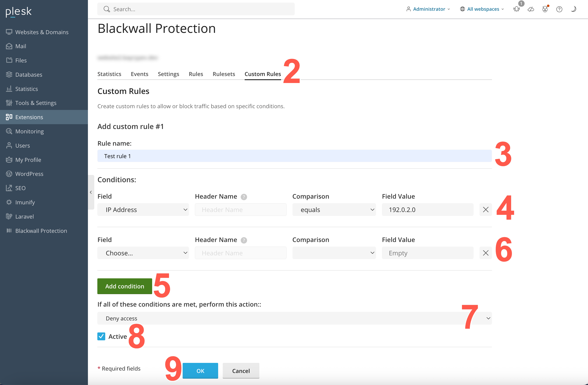This screenshot has height=385, width=588.
Task: Open the Choose... field dropdown
Action: (143, 253)
